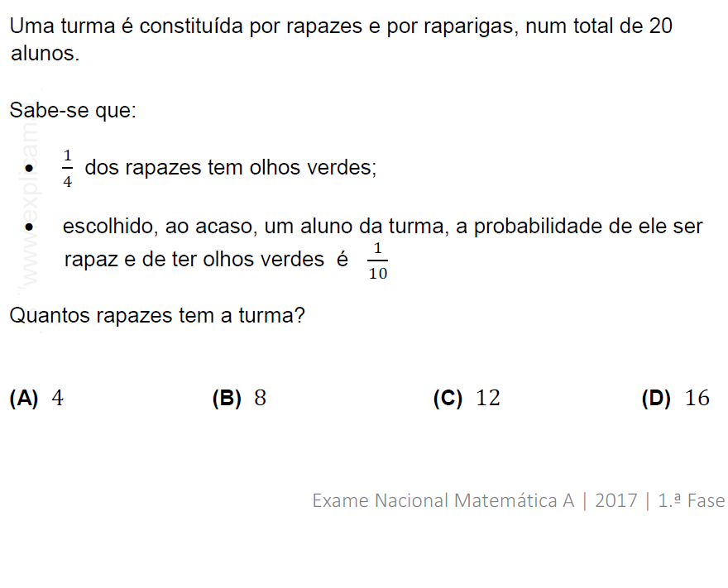Click the answer value 12

tap(488, 399)
